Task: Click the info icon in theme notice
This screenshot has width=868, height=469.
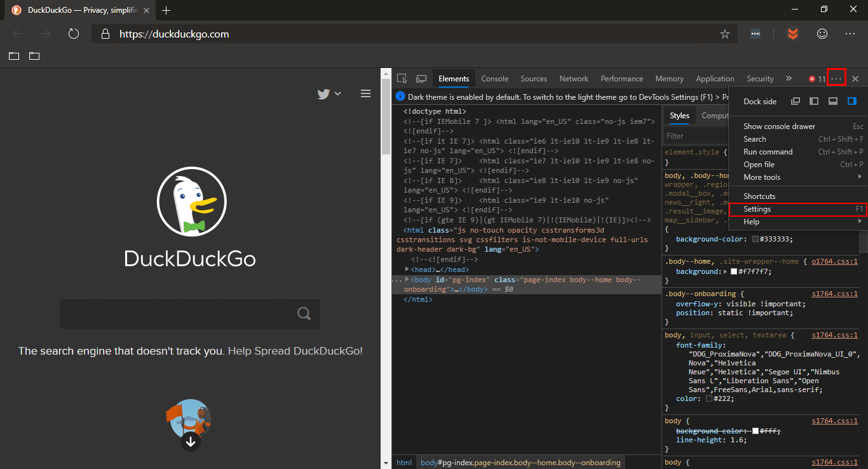Action: point(400,97)
